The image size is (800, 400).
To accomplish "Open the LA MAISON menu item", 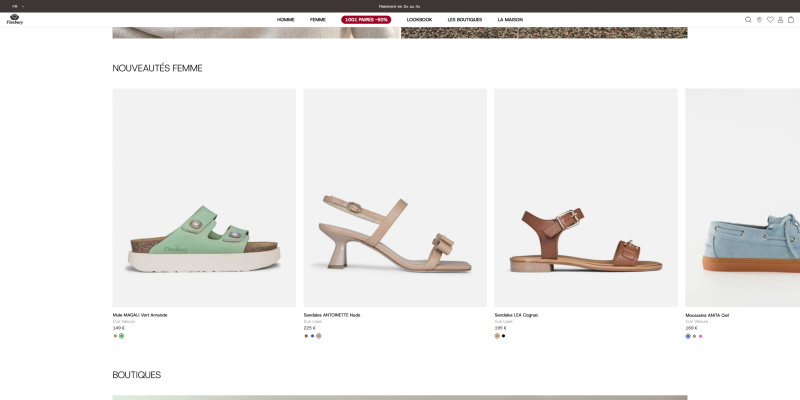I will pos(510,19).
